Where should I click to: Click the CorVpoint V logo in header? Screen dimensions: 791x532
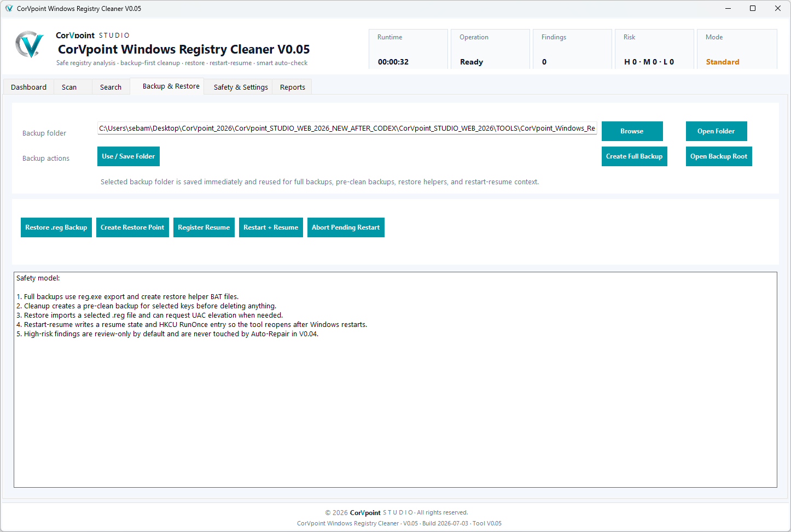click(x=30, y=44)
